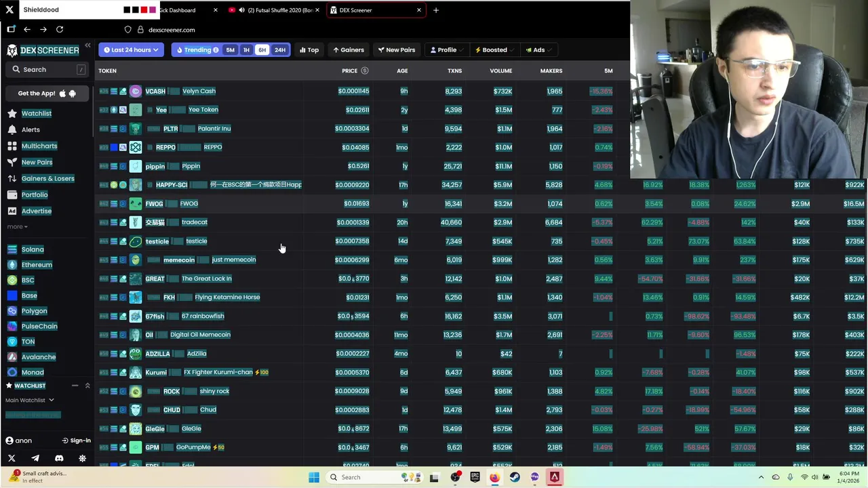The width and height of the screenshot is (868, 488).
Task: Download the Apple iOS app
Action: click(63, 94)
